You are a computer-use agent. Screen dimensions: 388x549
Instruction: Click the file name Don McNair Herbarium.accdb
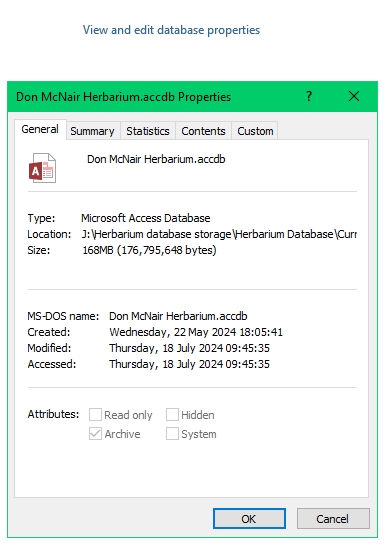pos(156,159)
